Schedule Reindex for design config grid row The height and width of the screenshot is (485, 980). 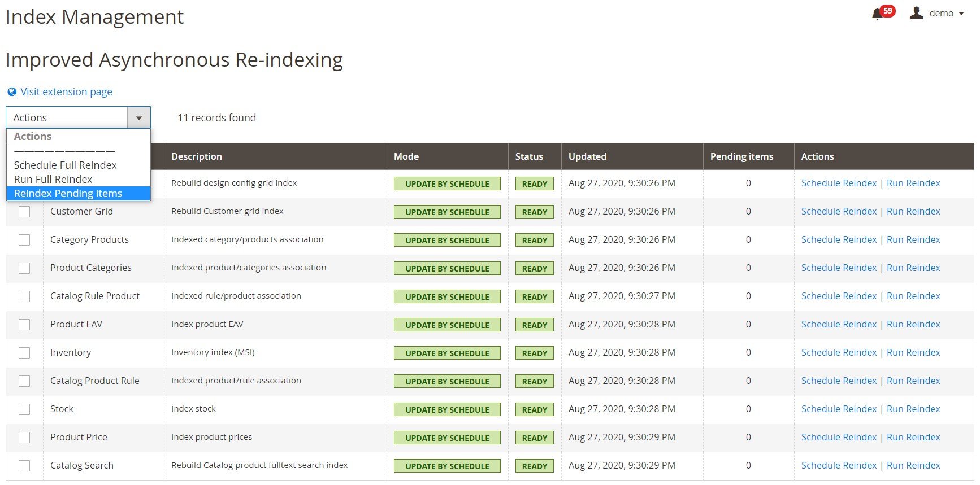(839, 183)
